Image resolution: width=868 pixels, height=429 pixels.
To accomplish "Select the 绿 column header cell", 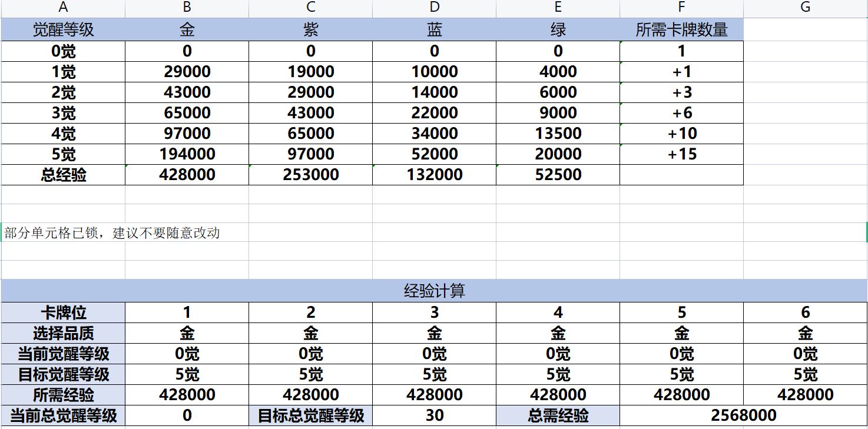I will [x=558, y=30].
